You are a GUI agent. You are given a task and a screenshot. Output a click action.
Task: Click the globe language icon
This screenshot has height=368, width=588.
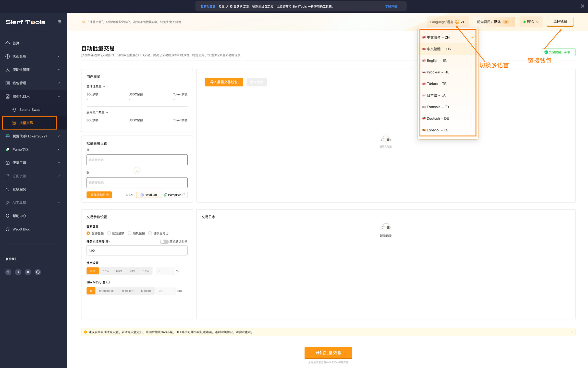tap(457, 22)
